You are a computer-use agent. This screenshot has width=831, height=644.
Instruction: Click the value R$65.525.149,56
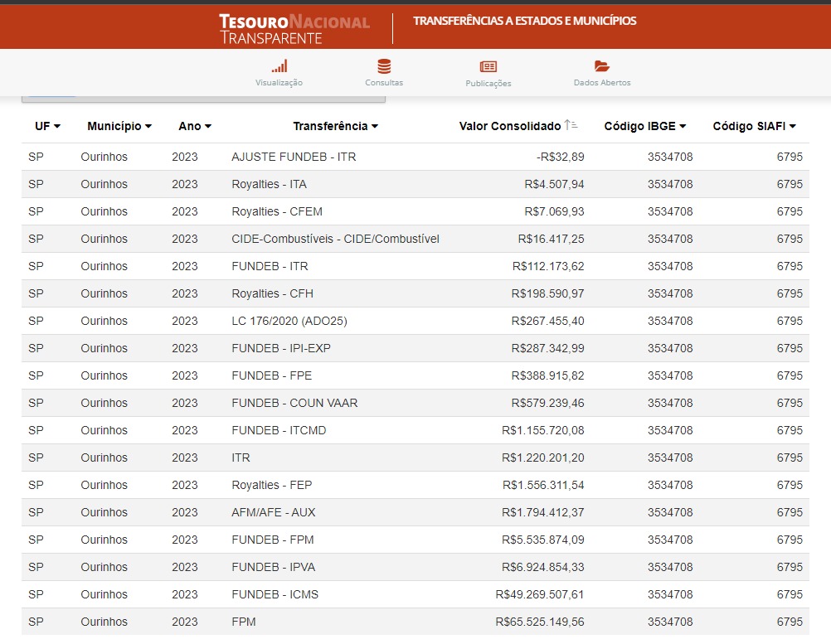coord(540,622)
